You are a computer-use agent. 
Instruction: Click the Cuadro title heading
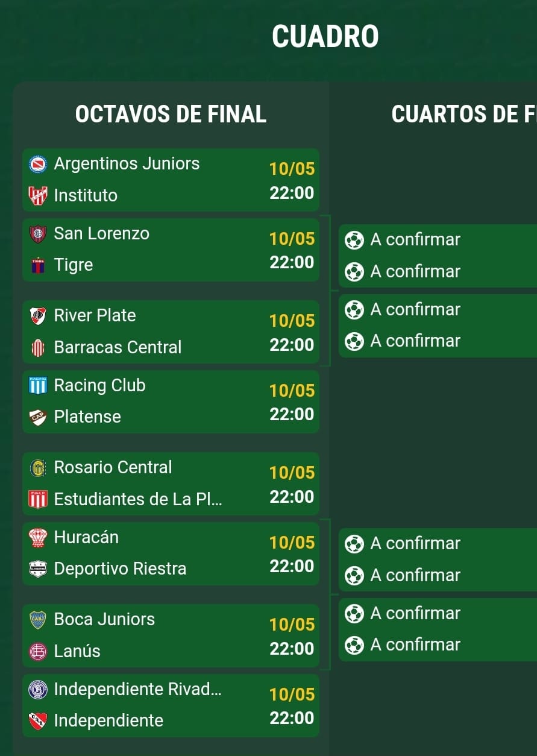(x=325, y=37)
